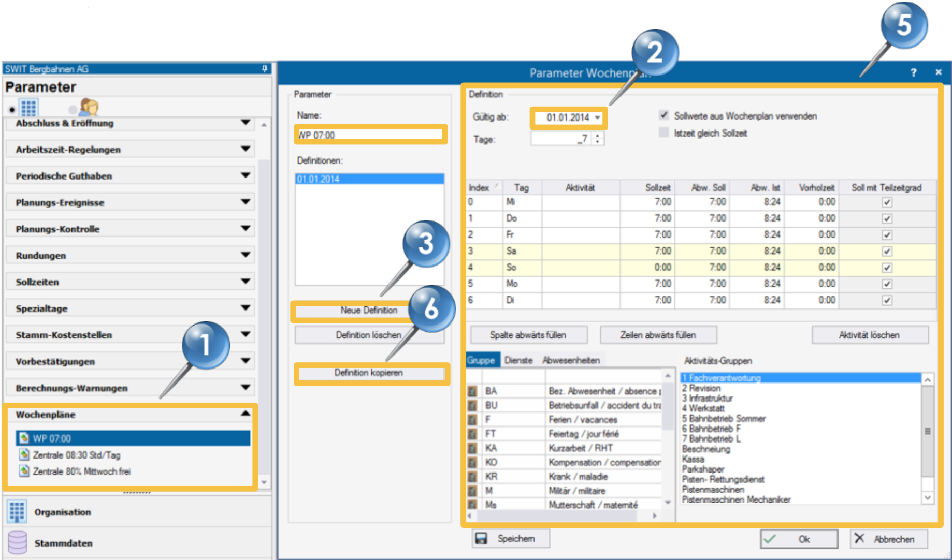The width and height of the screenshot is (952, 560).
Task: Click the icon of the KO Kompensation row
Action: (472, 462)
